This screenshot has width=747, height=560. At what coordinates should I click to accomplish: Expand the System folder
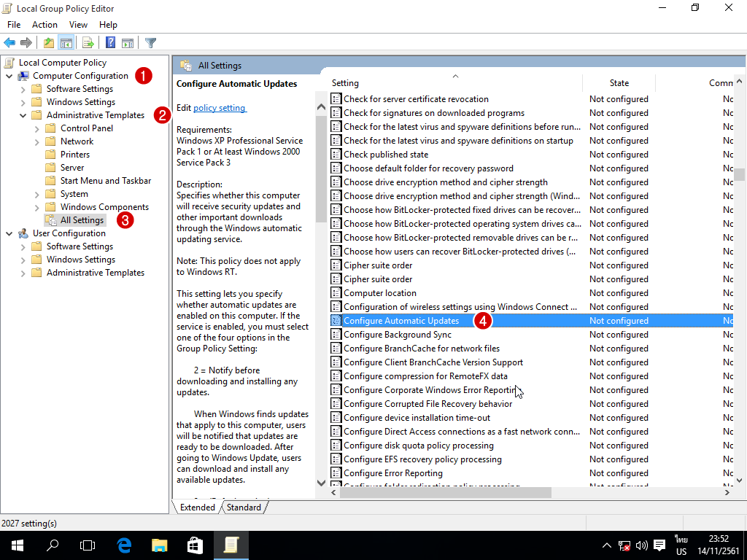[36, 194]
